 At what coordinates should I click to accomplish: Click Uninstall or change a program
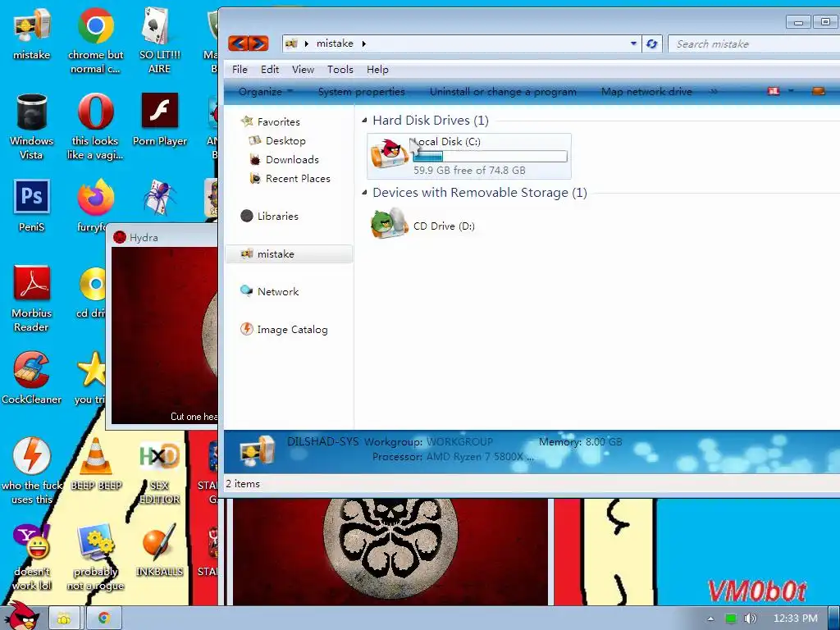coord(503,92)
